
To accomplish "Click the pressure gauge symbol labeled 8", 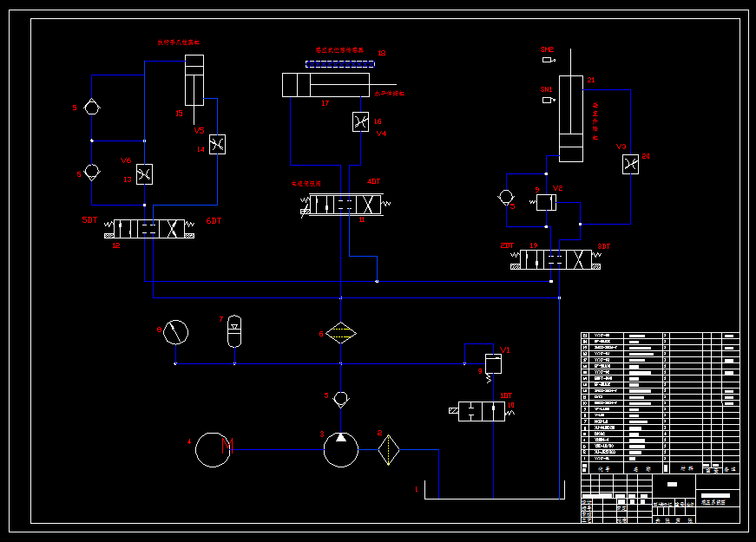I will coord(175,332).
